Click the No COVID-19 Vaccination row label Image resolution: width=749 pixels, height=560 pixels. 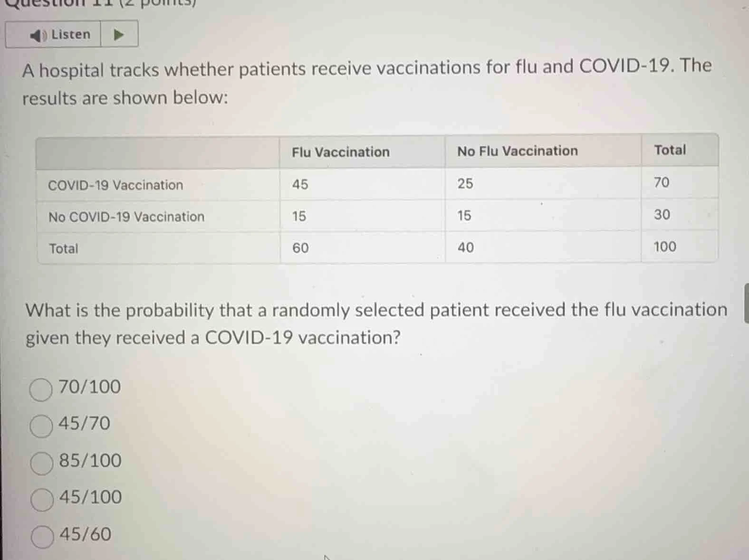[x=126, y=216]
